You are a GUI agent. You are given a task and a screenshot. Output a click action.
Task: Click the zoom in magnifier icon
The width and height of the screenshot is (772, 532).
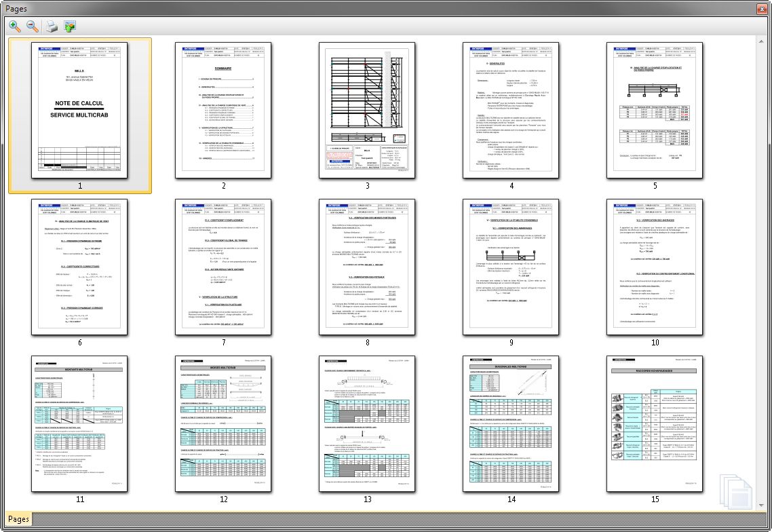14,26
